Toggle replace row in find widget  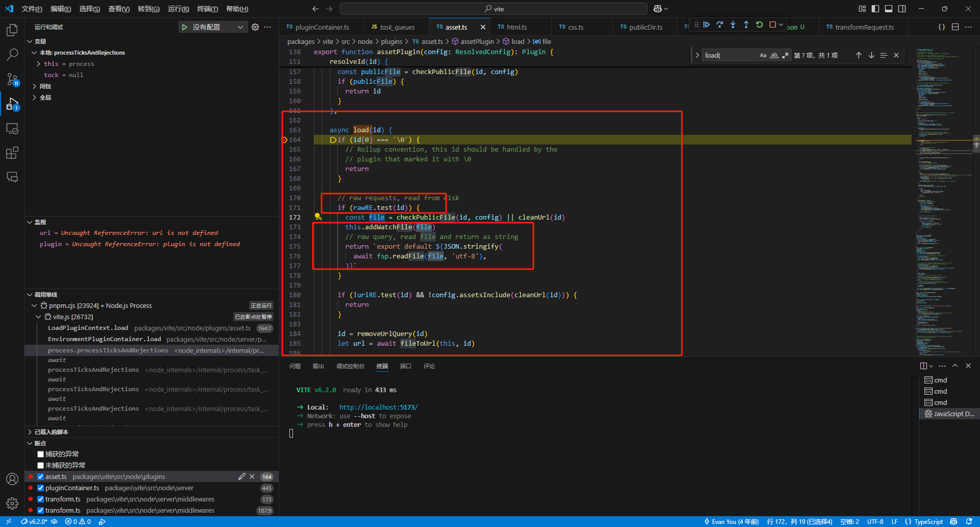(x=697, y=55)
